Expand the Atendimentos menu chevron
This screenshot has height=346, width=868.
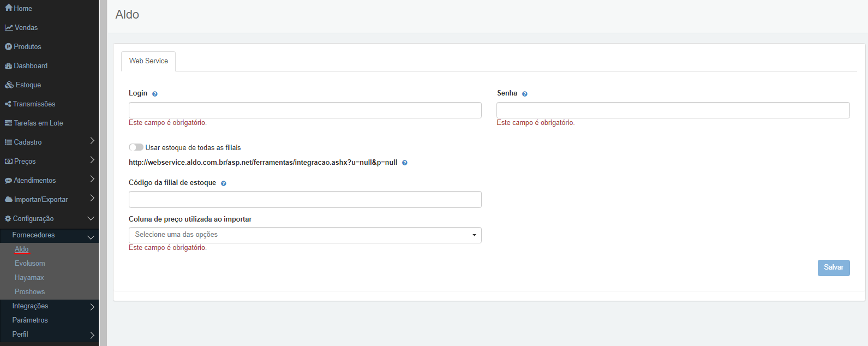pos(92,179)
